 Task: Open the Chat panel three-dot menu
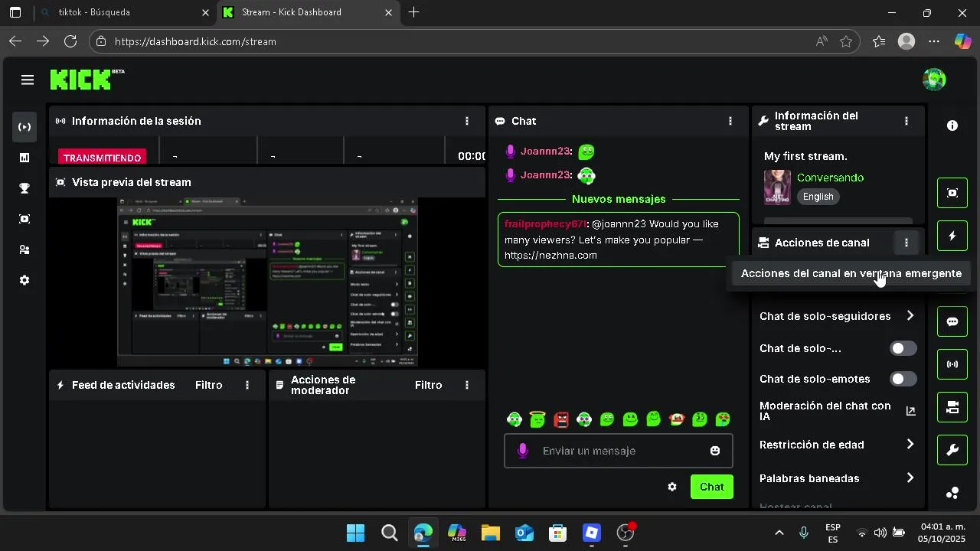click(x=730, y=121)
